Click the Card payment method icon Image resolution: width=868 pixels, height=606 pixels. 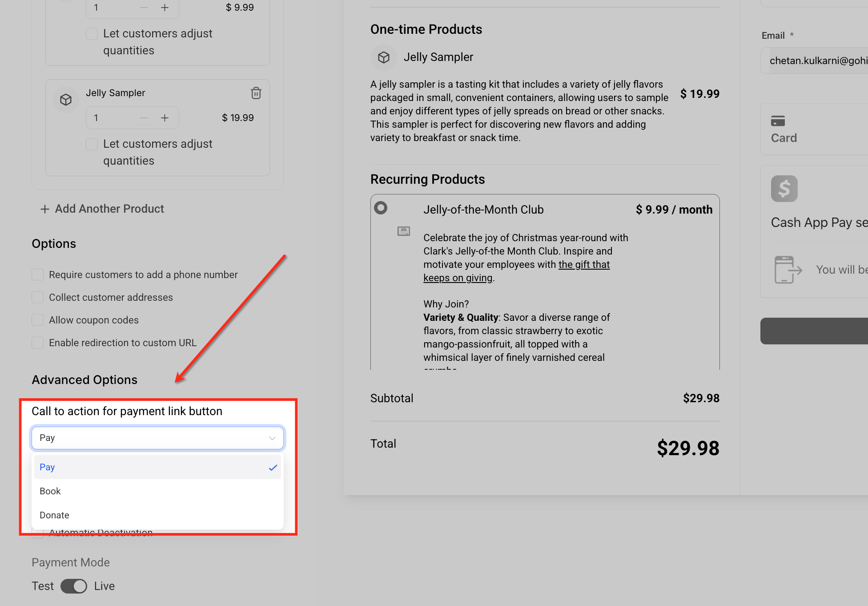[778, 121]
